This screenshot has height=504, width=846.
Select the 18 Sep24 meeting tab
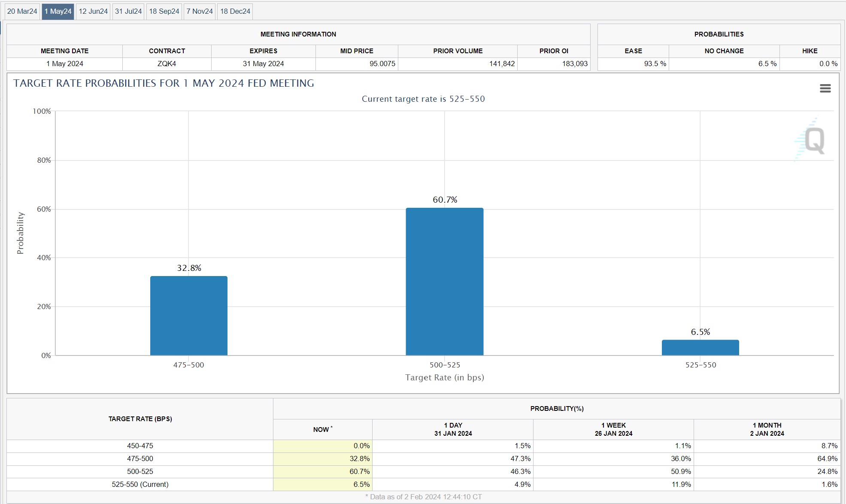tap(164, 11)
